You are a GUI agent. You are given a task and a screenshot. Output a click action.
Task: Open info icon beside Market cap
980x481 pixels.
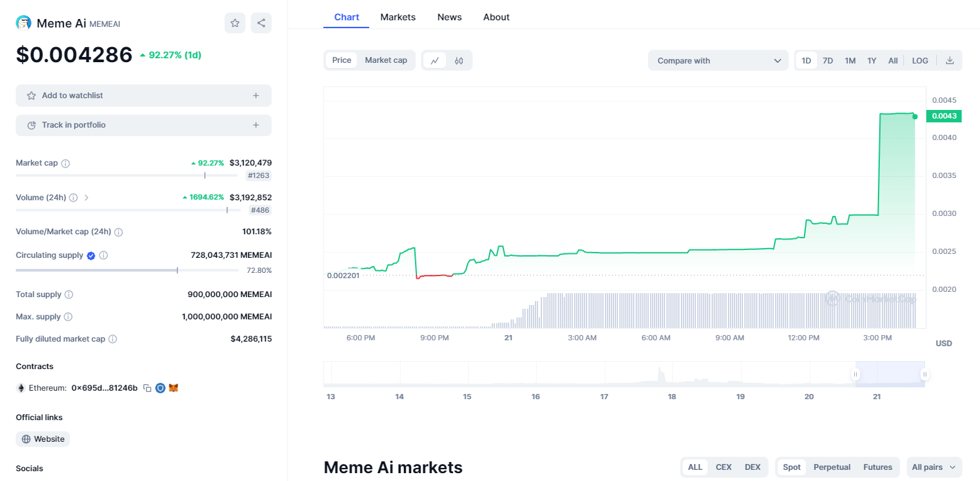tap(65, 163)
